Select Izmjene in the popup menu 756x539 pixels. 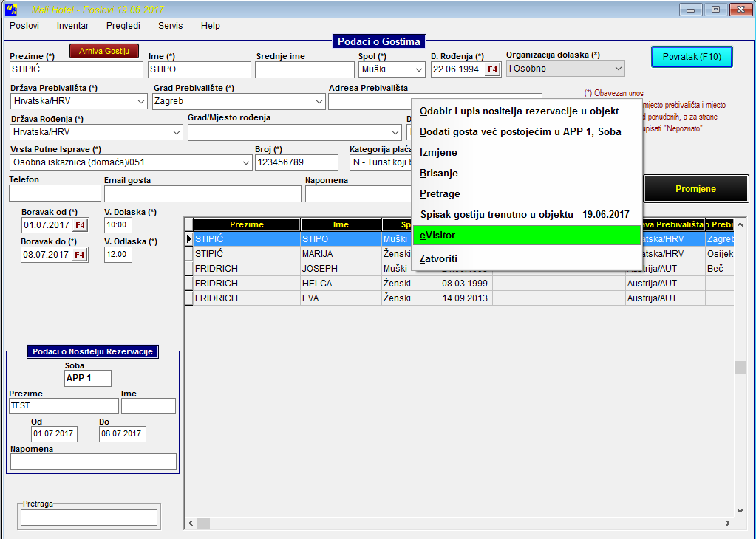pos(526,152)
